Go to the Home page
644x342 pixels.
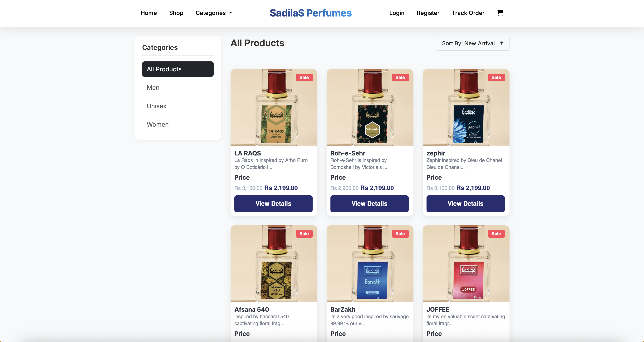coord(149,13)
